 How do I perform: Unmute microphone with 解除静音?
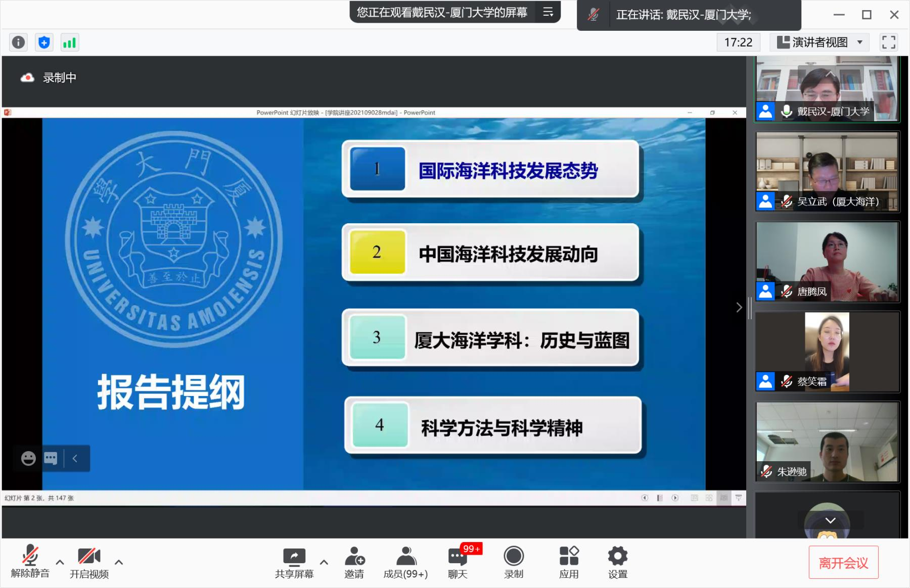click(x=30, y=562)
